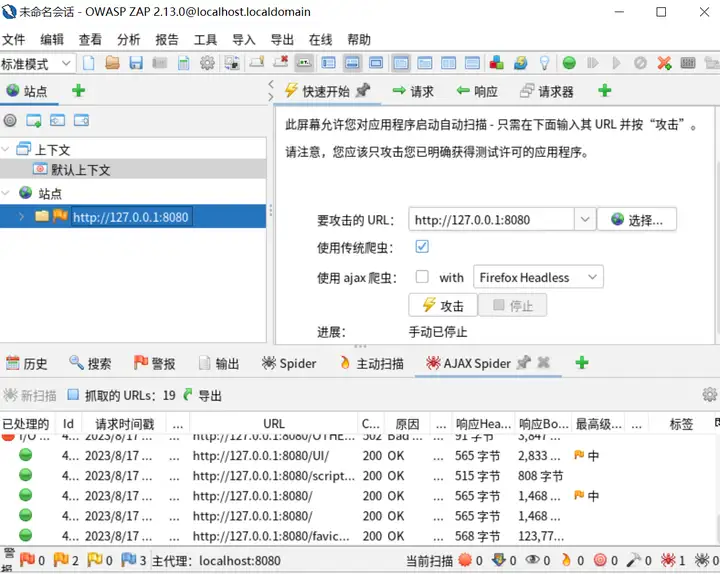This screenshot has width=720, height=574.
Task: Open Session Properties from the toolbar
Action: tap(184, 62)
